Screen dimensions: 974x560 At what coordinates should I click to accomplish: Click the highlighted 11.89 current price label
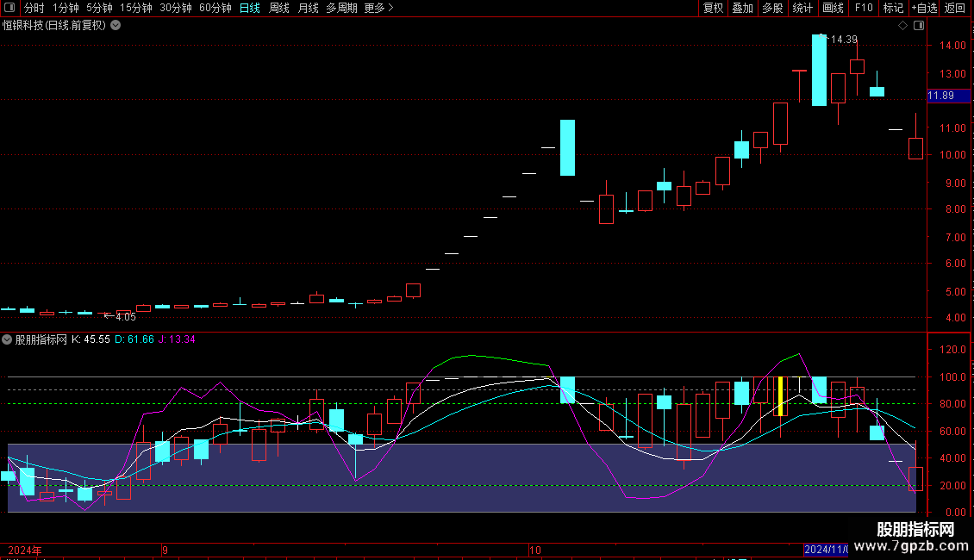coord(948,96)
